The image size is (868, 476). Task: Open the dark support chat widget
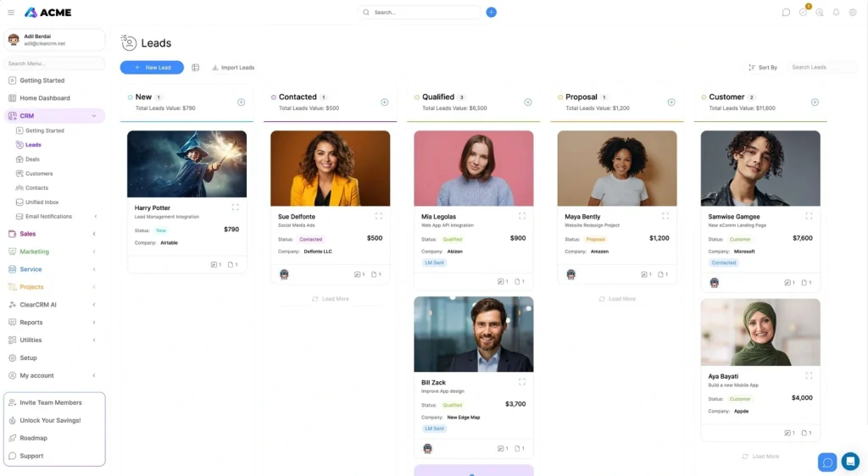point(851,461)
